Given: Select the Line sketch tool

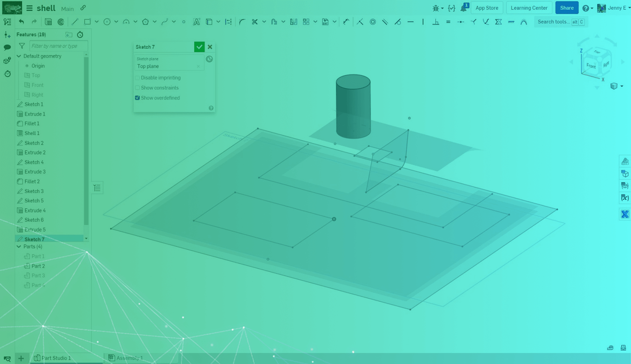Looking at the screenshot, I should (75, 22).
